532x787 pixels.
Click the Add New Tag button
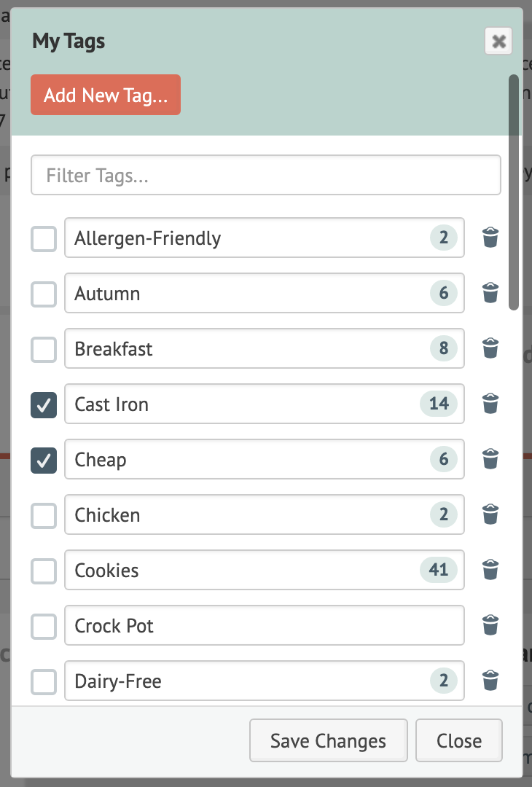coord(106,95)
